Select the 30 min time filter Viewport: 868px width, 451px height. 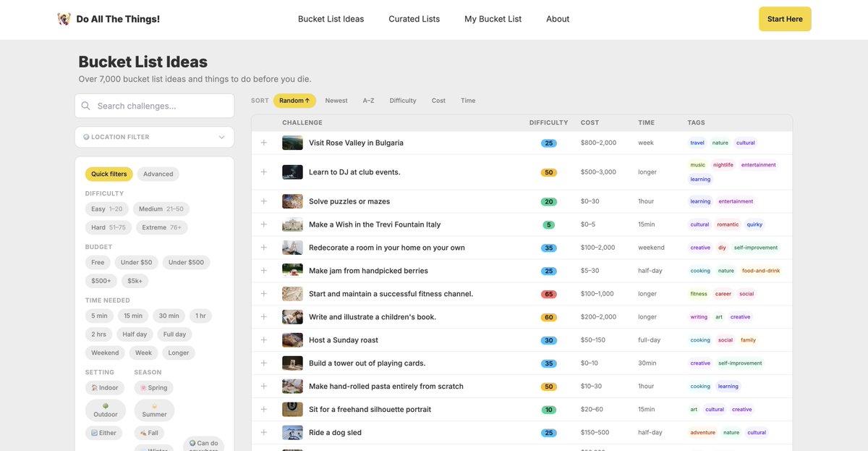tap(169, 316)
